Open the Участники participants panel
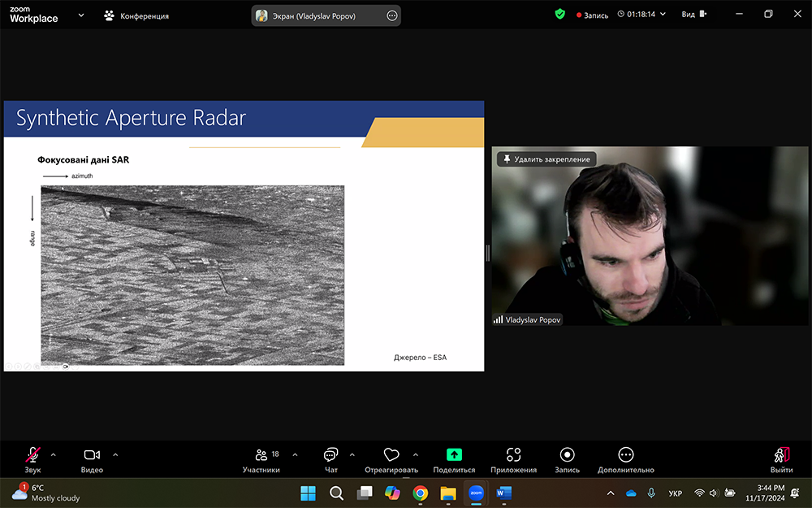 261,455
